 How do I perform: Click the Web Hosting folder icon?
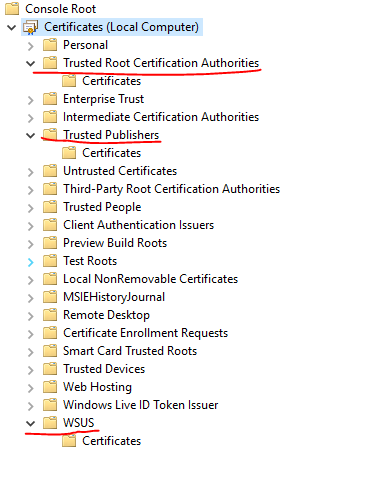(x=50, y=387)
